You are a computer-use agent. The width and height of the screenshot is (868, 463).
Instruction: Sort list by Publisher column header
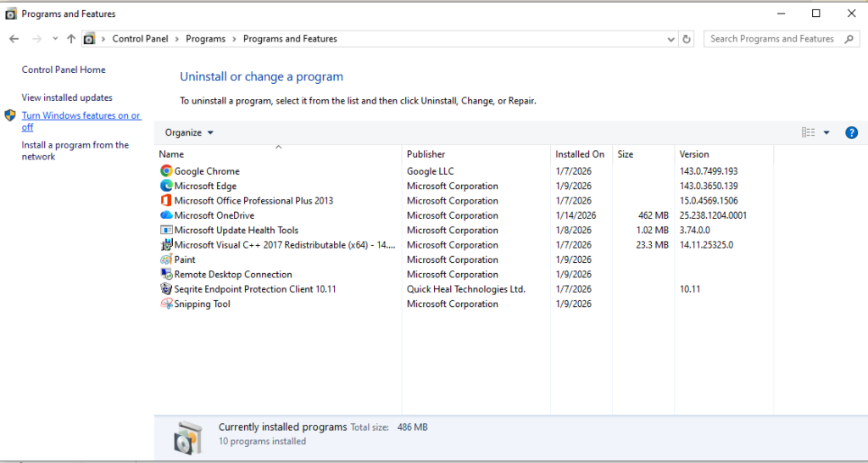coord(426,154)
